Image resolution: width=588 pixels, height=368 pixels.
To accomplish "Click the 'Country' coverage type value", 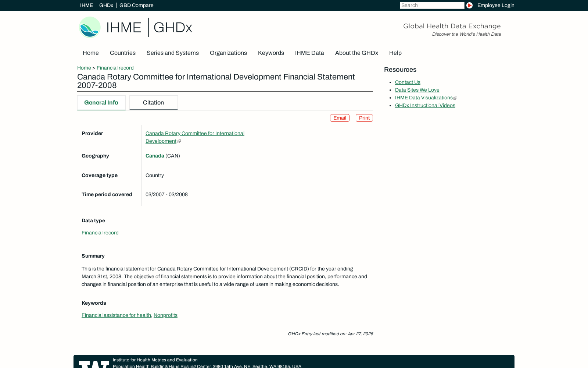I will [155, 175].
